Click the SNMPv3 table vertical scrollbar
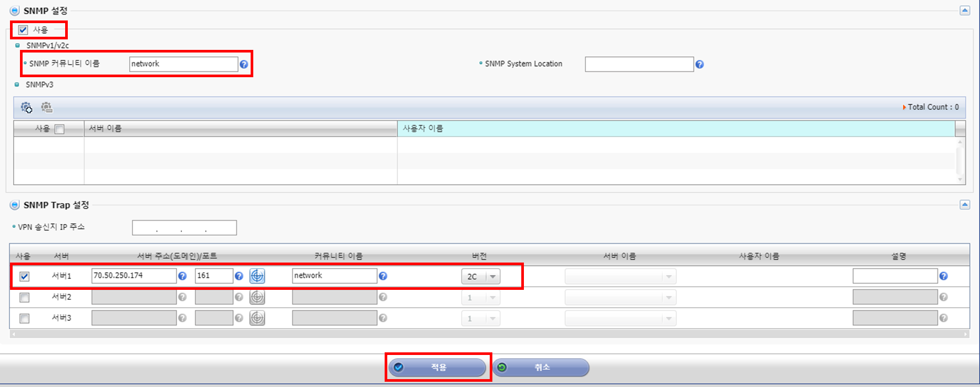 point(960,161)
